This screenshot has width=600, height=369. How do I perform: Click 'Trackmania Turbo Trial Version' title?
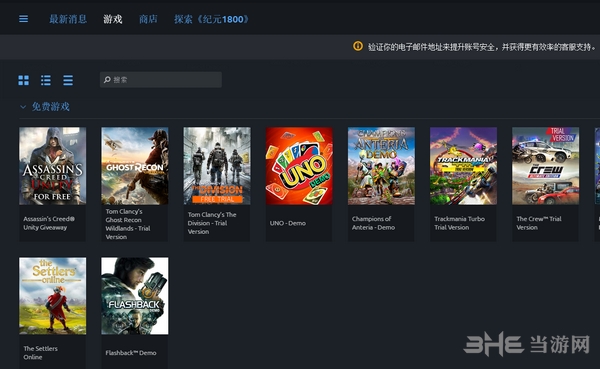[x=460, y=223]
